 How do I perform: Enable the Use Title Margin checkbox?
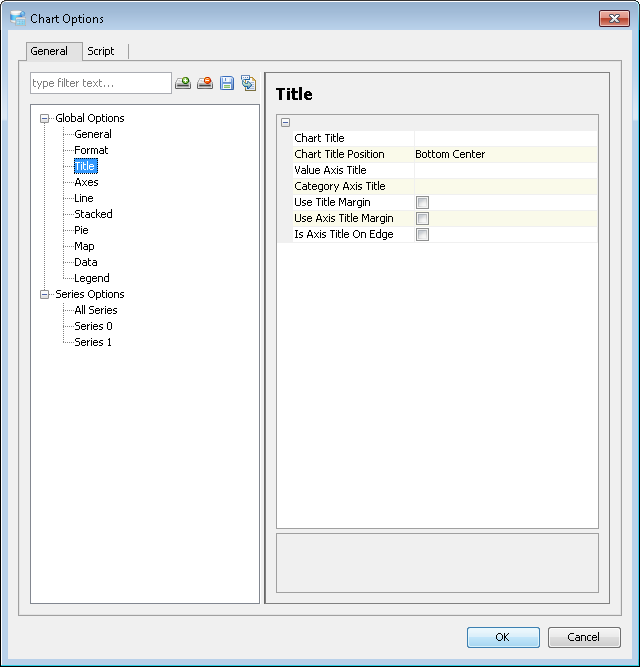click(x=422, y=202)
